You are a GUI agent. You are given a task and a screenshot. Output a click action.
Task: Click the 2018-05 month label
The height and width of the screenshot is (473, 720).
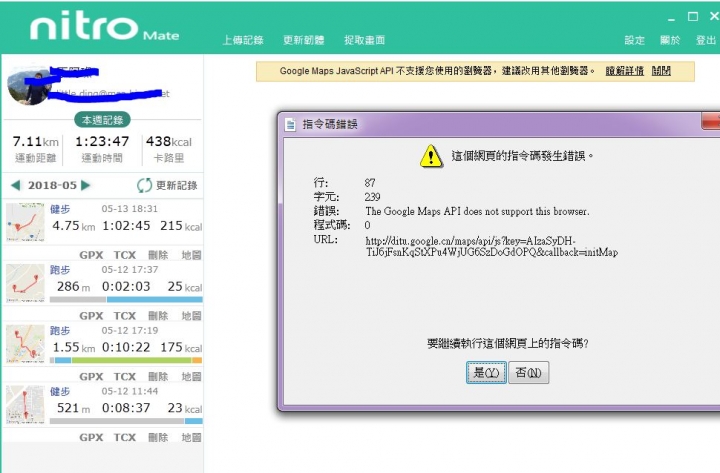coord(52,185)
